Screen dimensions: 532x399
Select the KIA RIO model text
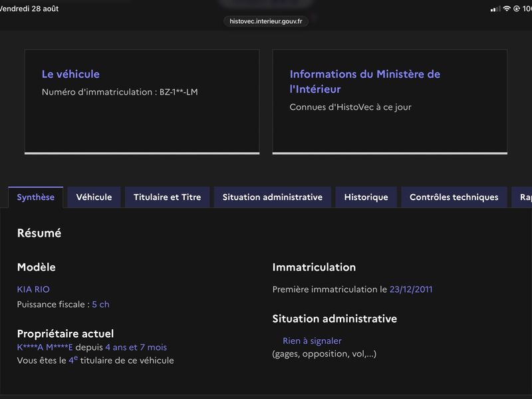[x=33, y=289]
